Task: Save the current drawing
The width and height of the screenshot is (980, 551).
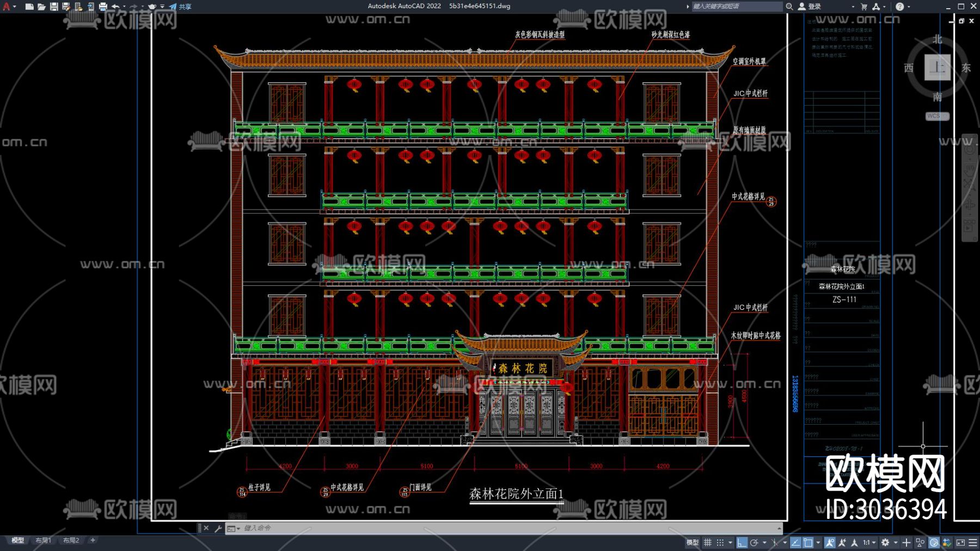Action: pyautogui.click(x=54, y=7)
